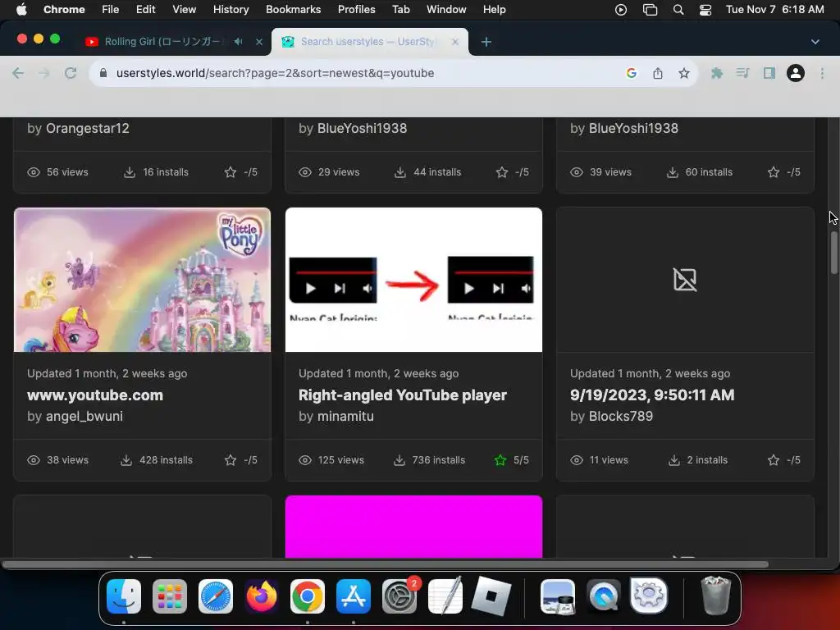Viewport: 840px width, 630px height.
Task: Open the Chrome menu in menu bar
Action: click(x=64, y=10)
